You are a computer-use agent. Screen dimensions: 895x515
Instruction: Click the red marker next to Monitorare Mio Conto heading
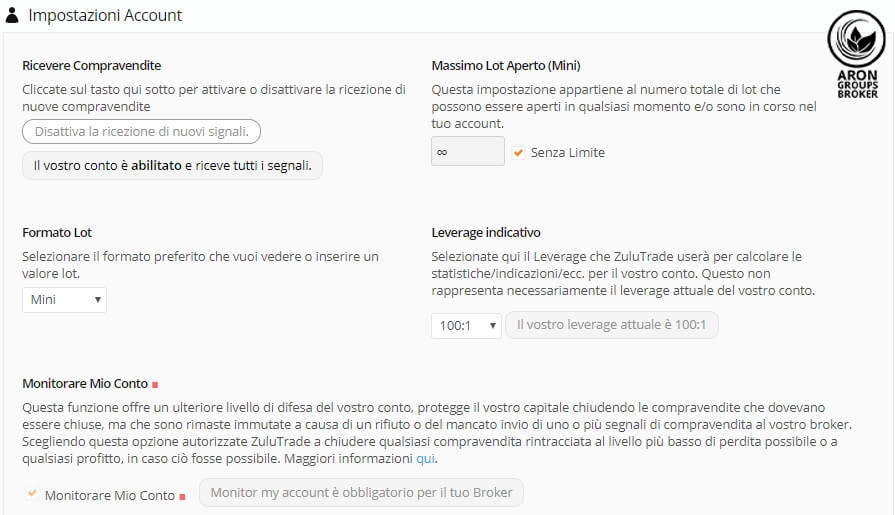[x=155, y=385]
